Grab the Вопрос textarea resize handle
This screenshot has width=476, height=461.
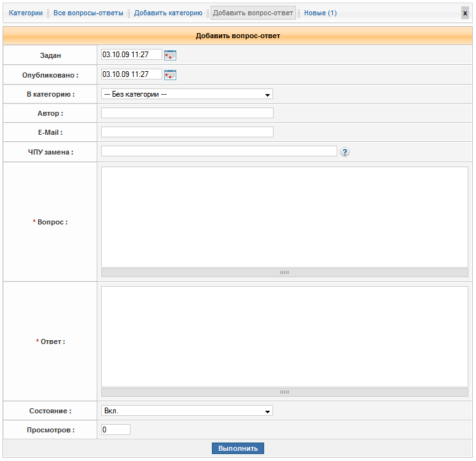pyautogui.click(x=284, y=272)
